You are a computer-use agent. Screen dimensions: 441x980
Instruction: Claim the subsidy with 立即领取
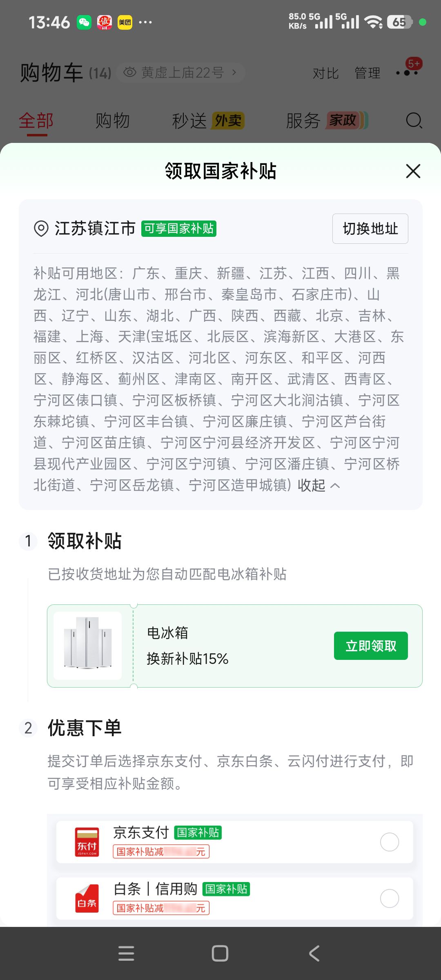click(x=371, y=646)
